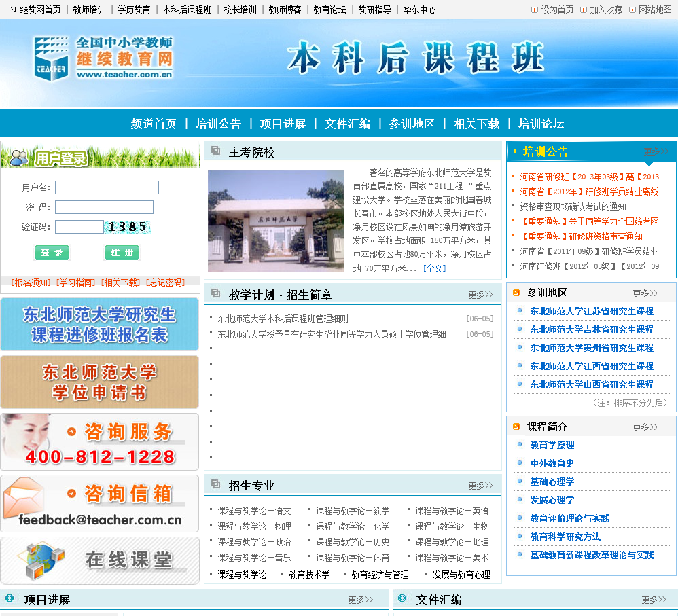The height and width of the screenshot is (616, 678).
Task: Click the green 注册 button
Action: [x=122, y=253]
